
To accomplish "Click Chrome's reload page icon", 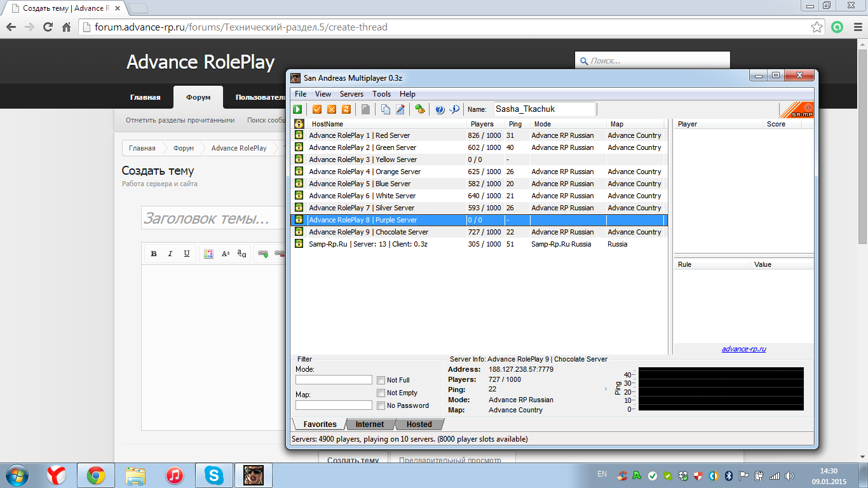I will (48, 27).
